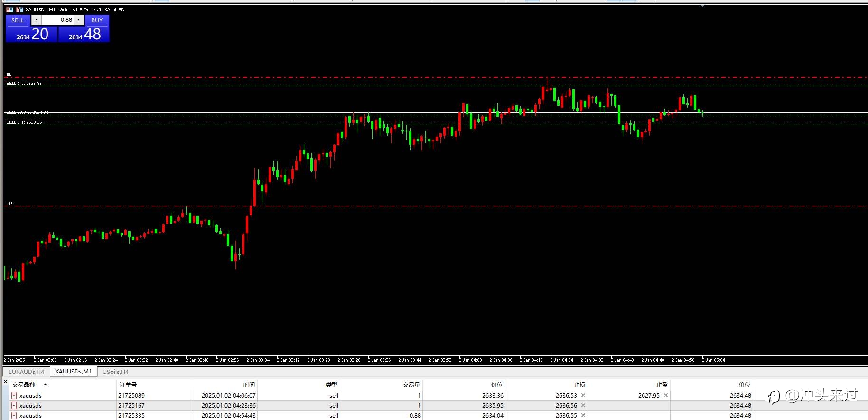The width and height of the screenshot is (868, 420).
Task: Click the order icon for ticket 21725089
Action: (14, 395)
